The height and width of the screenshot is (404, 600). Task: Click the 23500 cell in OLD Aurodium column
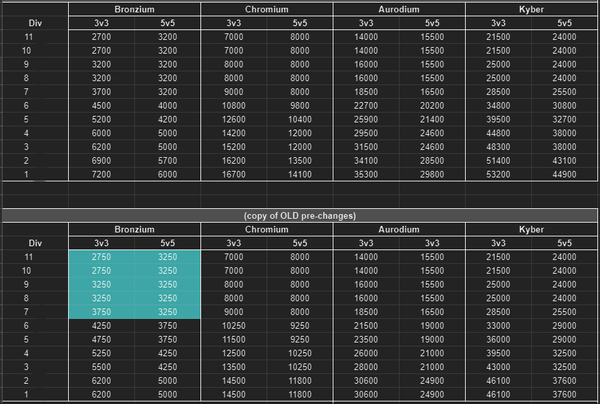(x=366, y=340)
